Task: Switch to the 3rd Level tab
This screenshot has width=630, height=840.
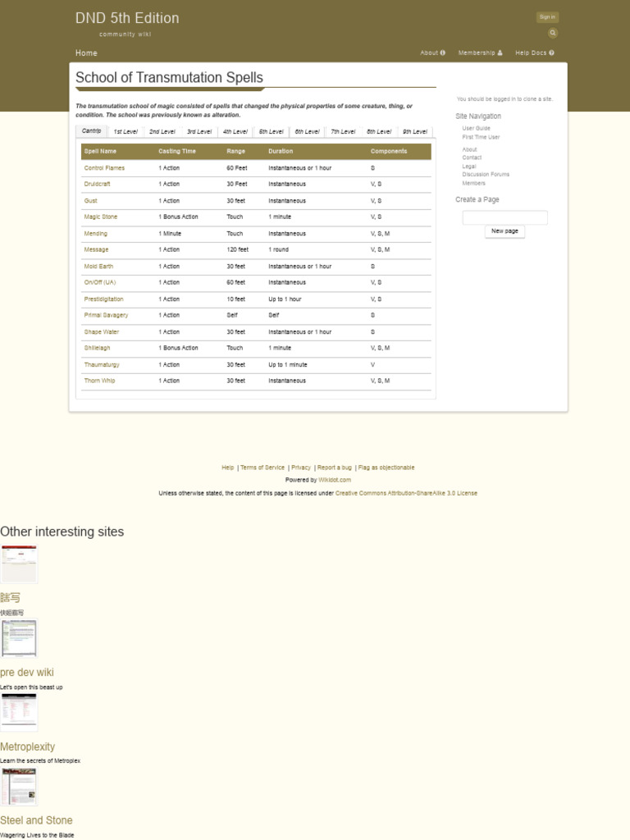Action: point(199,132)
